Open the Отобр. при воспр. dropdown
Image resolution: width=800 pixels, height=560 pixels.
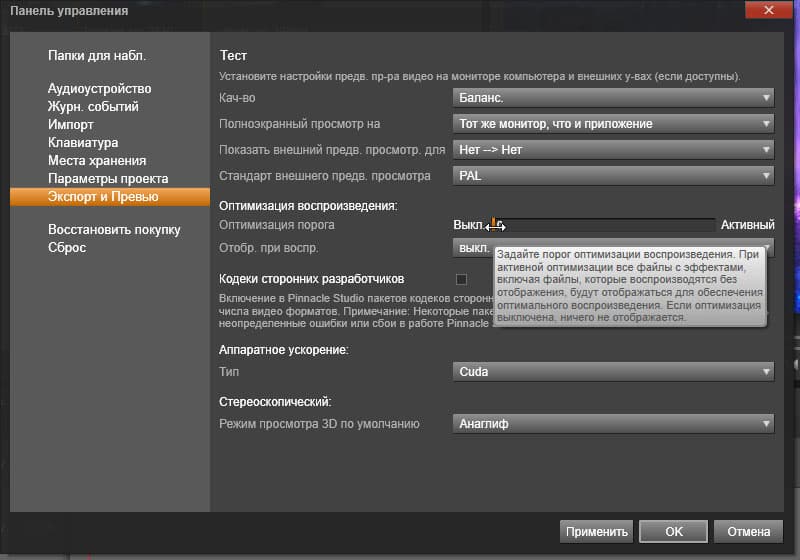[613, 248]
